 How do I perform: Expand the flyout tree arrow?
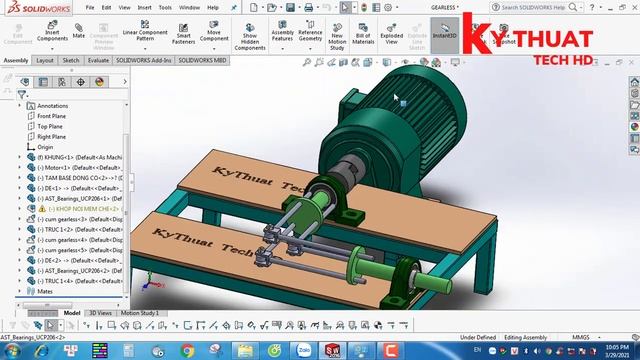click(125, 82)
